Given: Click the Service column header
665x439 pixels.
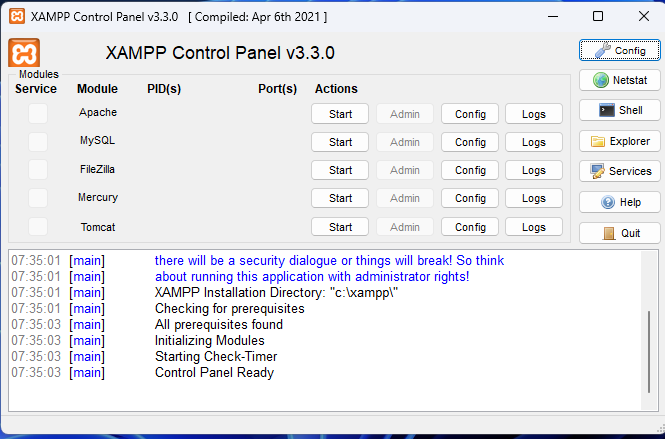Looking at the screenshot, I should point(36,89).
